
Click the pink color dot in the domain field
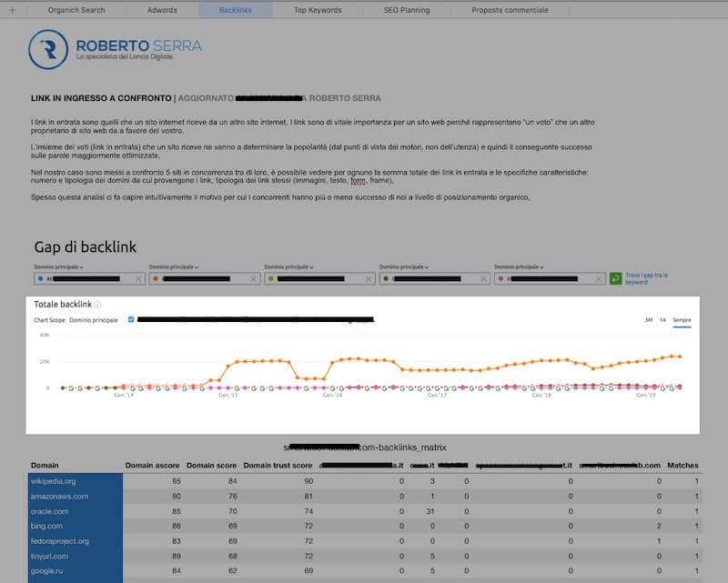point(500,278)
